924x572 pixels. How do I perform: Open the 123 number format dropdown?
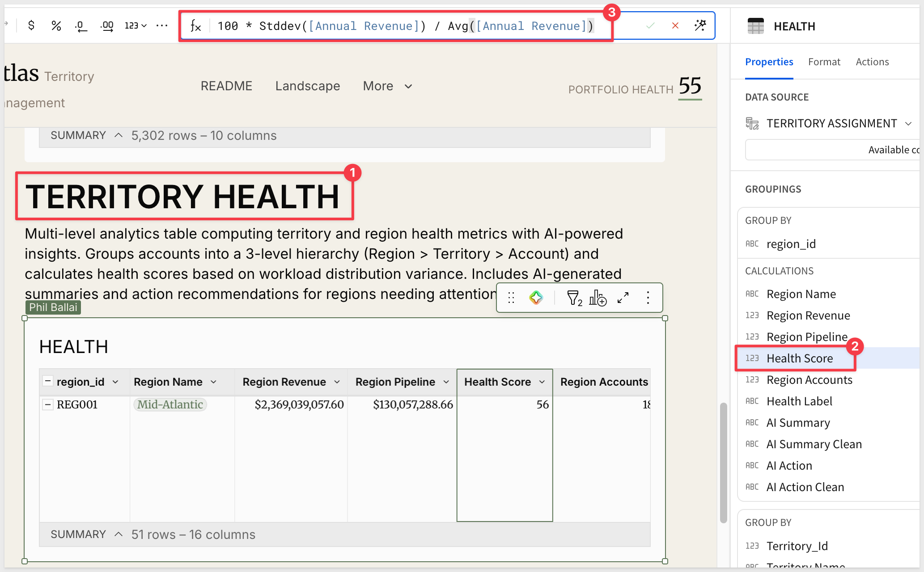136,25
